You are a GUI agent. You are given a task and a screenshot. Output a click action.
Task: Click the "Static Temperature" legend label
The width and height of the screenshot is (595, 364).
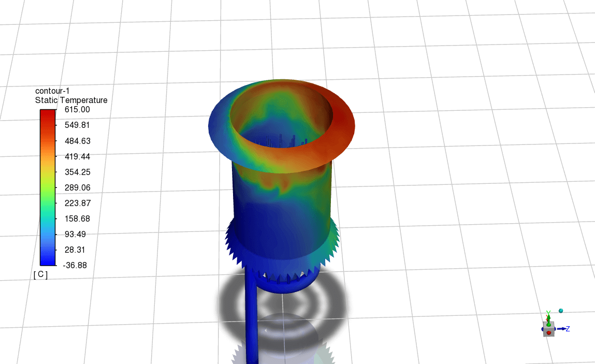point(71,100)
